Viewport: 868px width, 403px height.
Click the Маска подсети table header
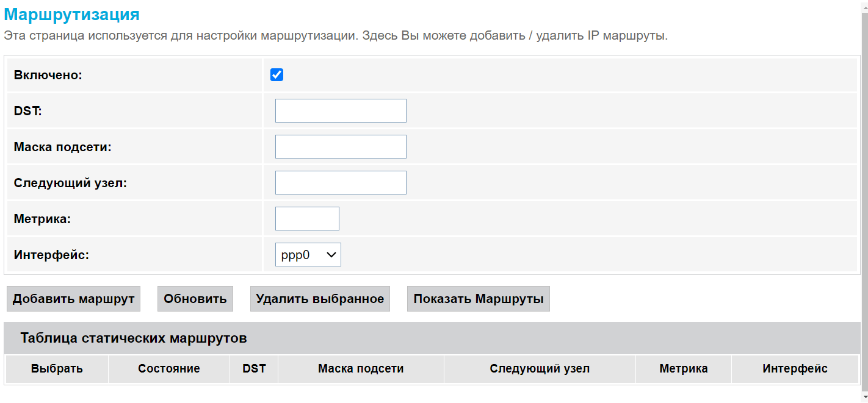(x=361, y=369)
